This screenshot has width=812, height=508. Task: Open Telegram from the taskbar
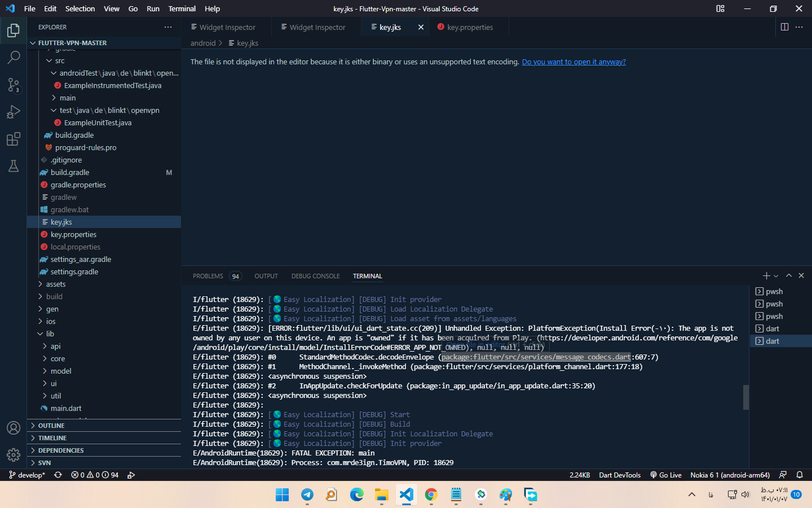pos(307,495)
